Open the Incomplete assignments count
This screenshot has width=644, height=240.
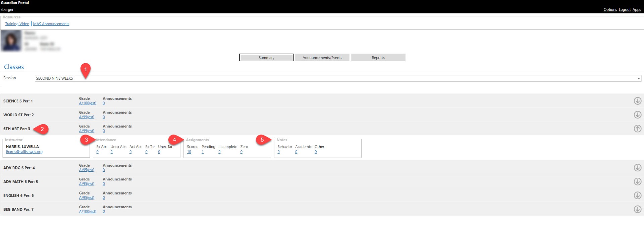pyautogui.click(x=219, y=152)
